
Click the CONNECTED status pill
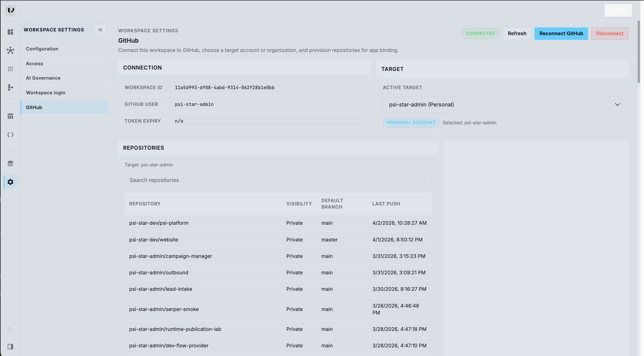pyautogui.click(x=480, y=33)
